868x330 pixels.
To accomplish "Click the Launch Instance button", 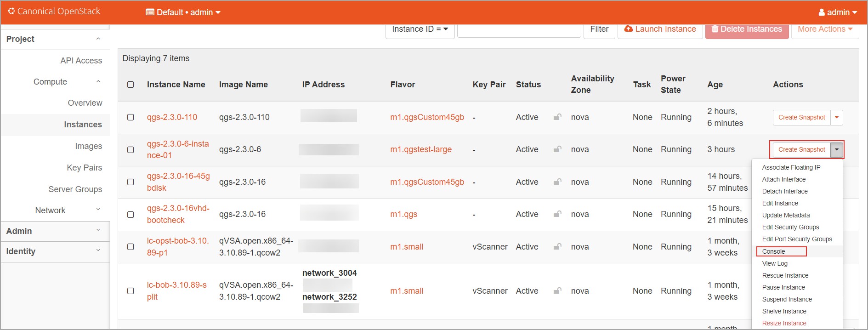I will coord(660,29).
